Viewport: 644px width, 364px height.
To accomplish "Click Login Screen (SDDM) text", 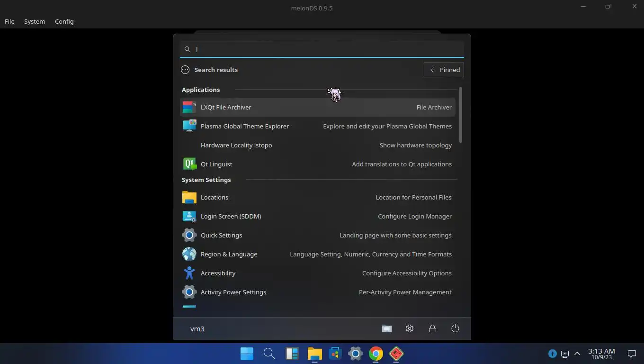I will coord(231,216).
